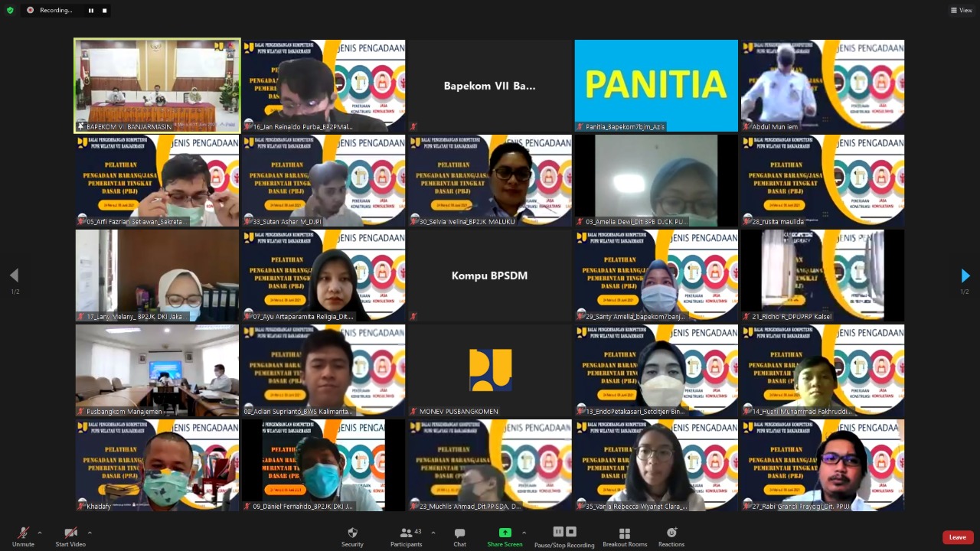The width and height of the screenshot is (980, 551).
Task: Open Breakout Rooms
Action: click(x=625, y=536)
